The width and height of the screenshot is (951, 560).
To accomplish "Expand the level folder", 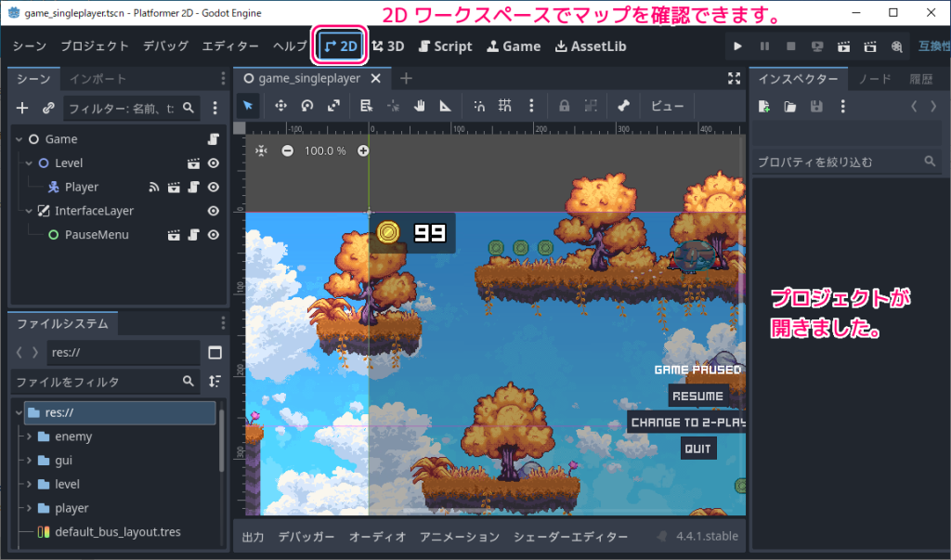I will (29, 484).
